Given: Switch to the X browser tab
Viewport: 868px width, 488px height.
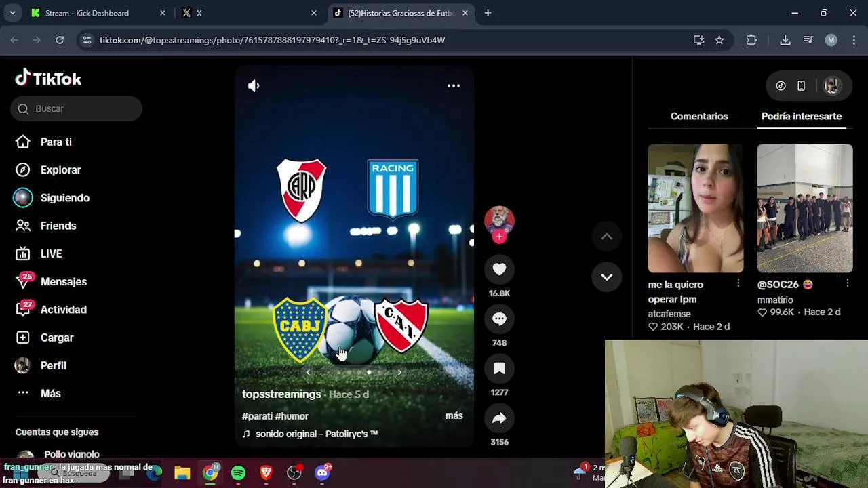Looking at the screenshot, I should point(248,13).
